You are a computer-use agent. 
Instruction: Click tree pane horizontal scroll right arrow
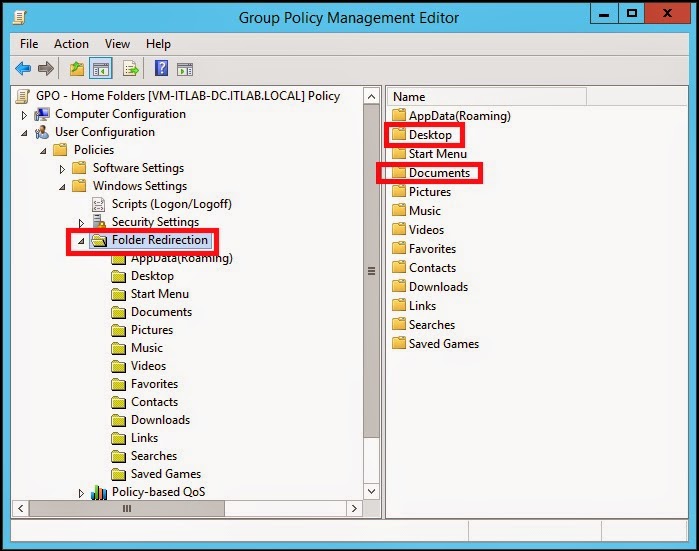[354, 508]
